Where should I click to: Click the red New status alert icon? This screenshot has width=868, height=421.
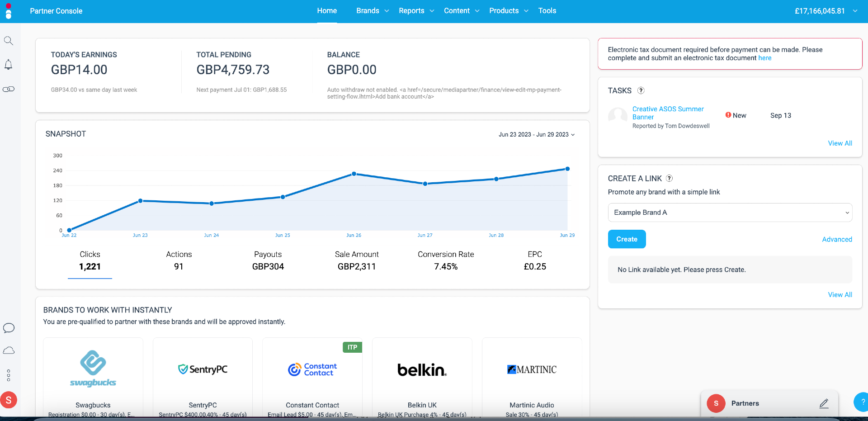click(x=728, y=115)
